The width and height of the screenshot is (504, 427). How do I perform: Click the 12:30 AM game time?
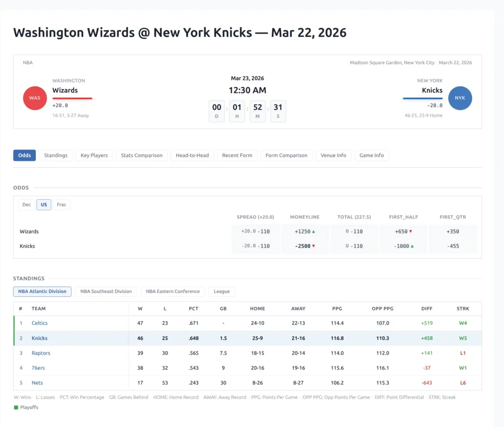tap(248, 90)
